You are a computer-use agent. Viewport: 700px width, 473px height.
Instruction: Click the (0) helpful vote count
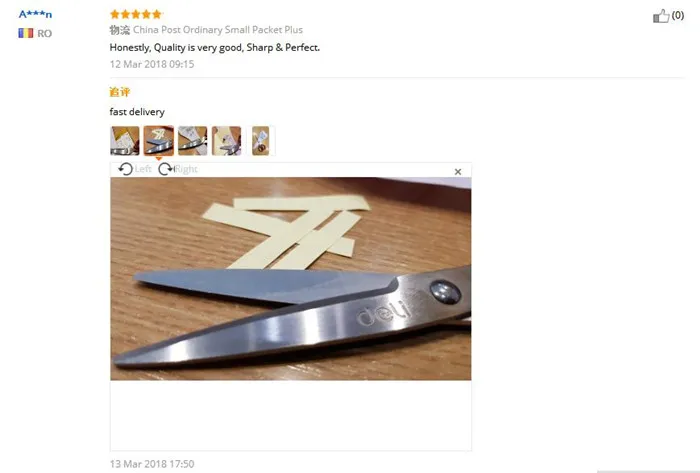[678, 15]
